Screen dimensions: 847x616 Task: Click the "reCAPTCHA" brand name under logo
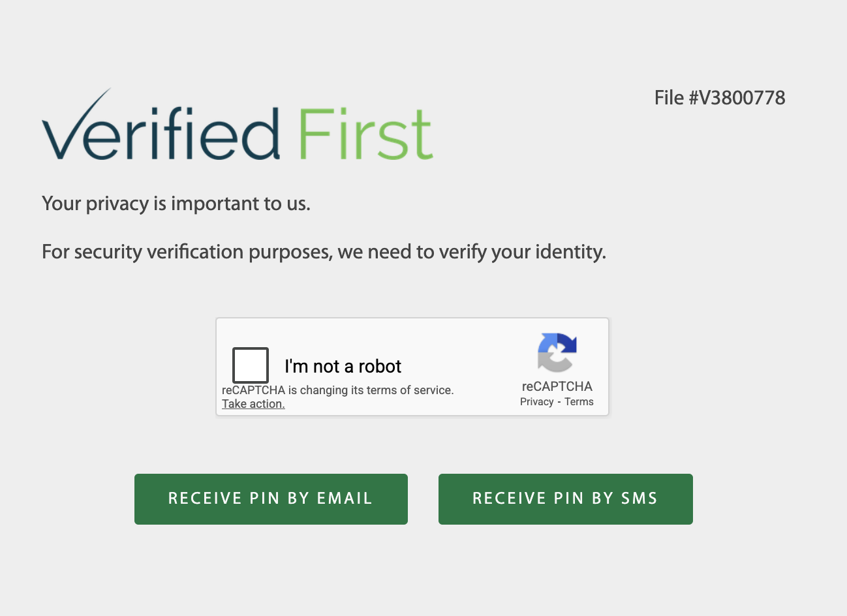(557, 386)
